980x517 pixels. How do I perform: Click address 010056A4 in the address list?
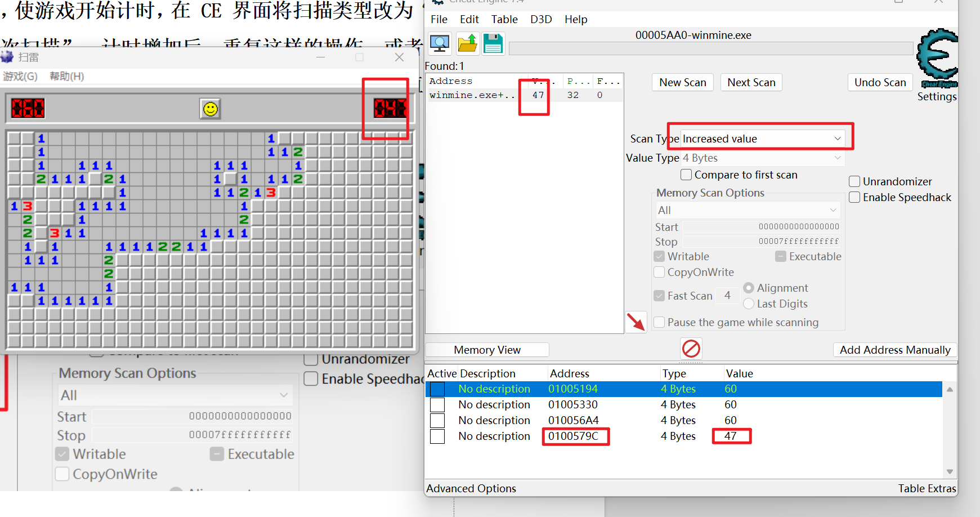(574, 420)
